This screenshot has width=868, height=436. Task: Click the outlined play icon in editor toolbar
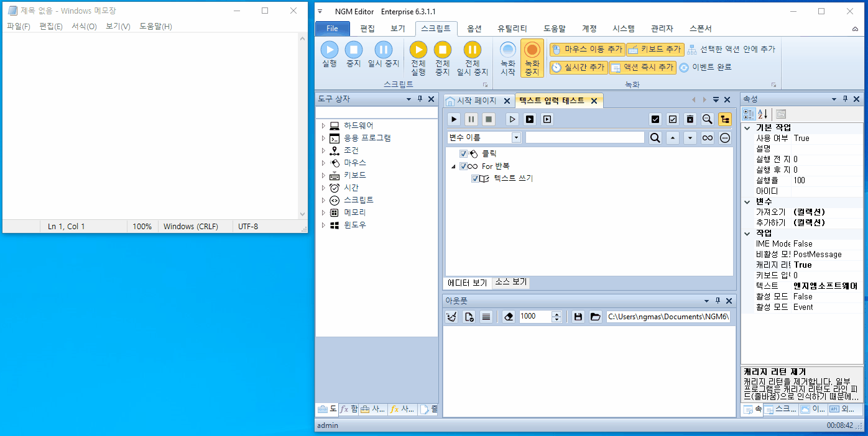pos(512,119)
